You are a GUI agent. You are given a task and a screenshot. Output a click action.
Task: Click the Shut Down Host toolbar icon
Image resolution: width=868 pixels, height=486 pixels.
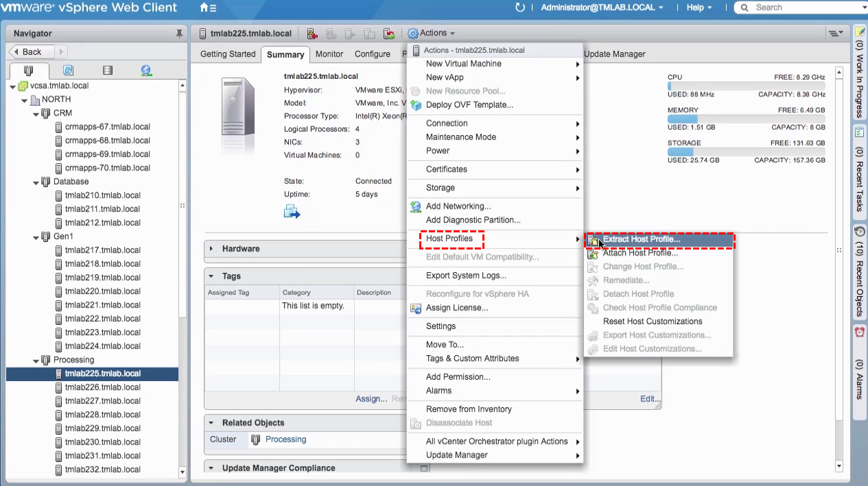coord(369,33)
